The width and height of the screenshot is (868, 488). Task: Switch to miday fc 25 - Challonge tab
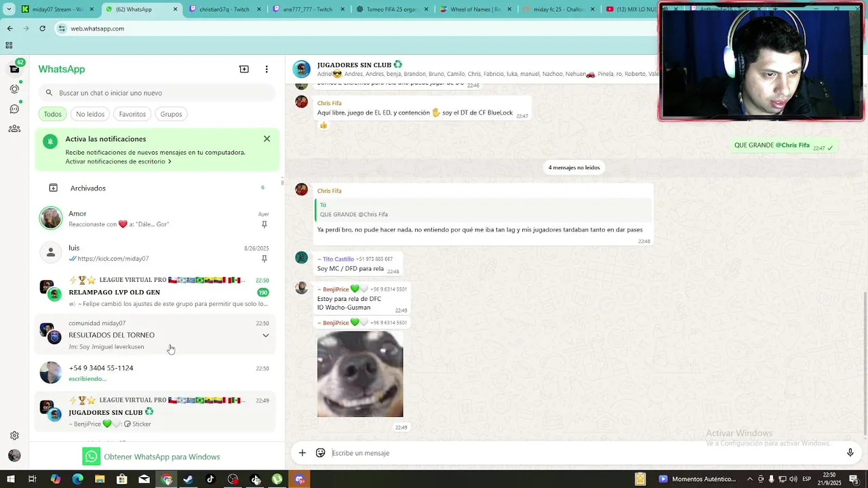(561, 9)
